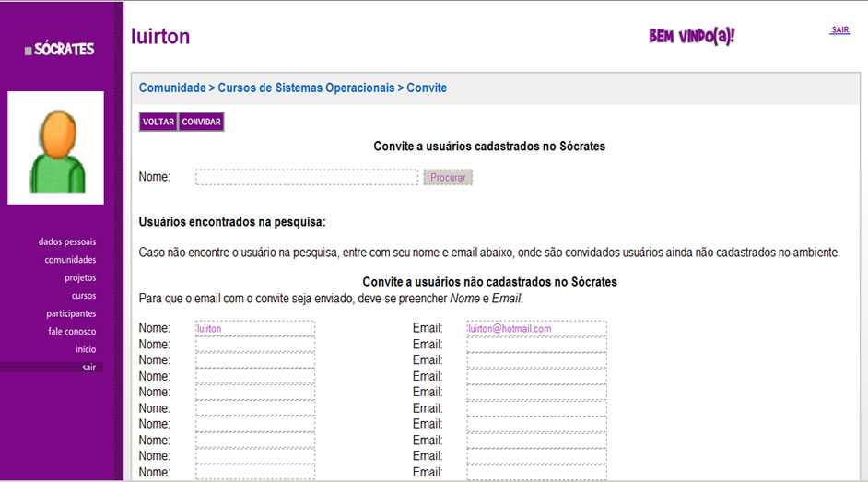The width and height of the screenshot is (868, 482).
Task: Select cursos in the sidebar menu
Action: click(84, 296)
